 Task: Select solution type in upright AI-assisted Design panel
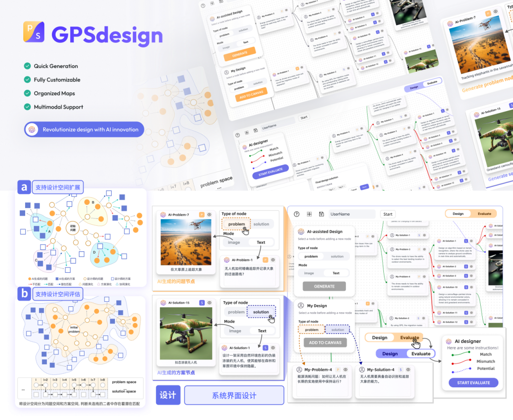click(337, 256)
